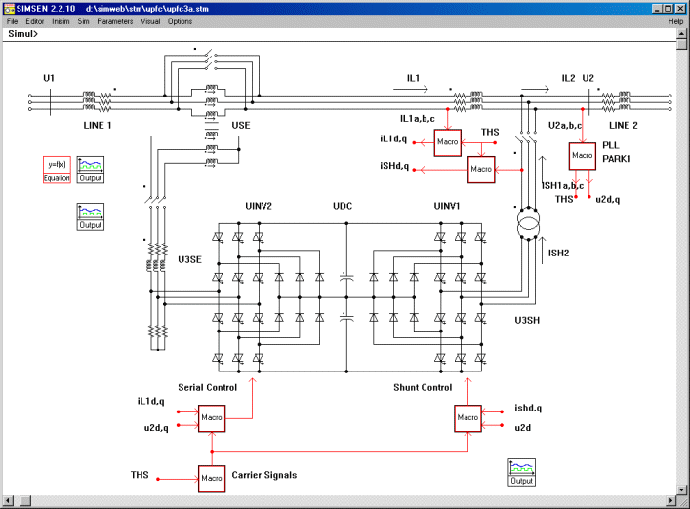Open the File menu
This screenshot has height=509, width=690.
12,21
